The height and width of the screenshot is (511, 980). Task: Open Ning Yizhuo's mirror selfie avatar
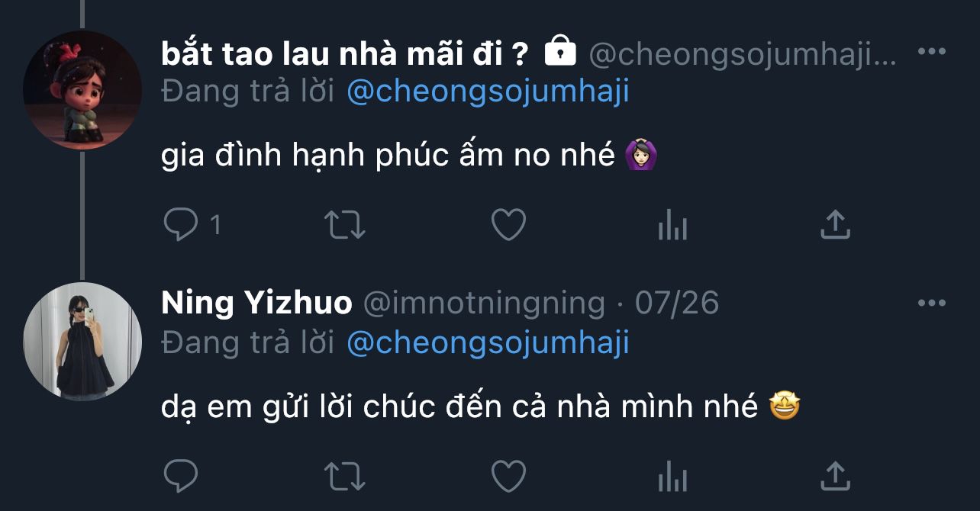point(82,341)
